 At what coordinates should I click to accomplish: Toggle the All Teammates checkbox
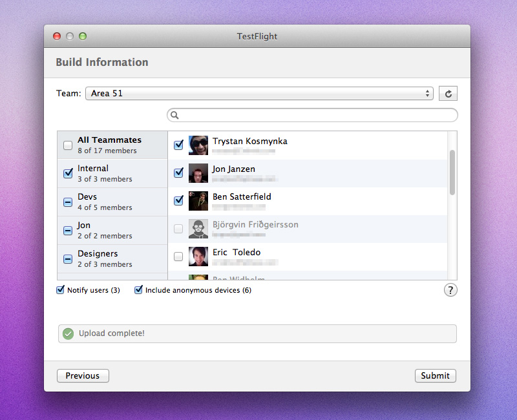point(68,145)
